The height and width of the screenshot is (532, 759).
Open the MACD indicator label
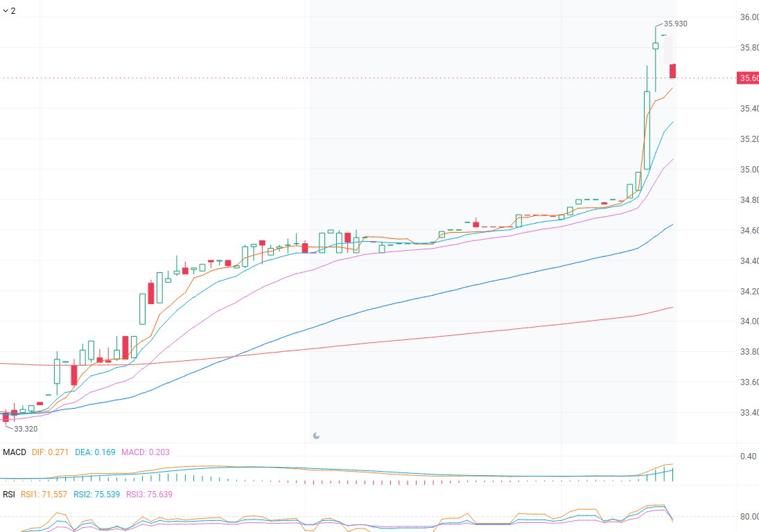coord(15,452)
